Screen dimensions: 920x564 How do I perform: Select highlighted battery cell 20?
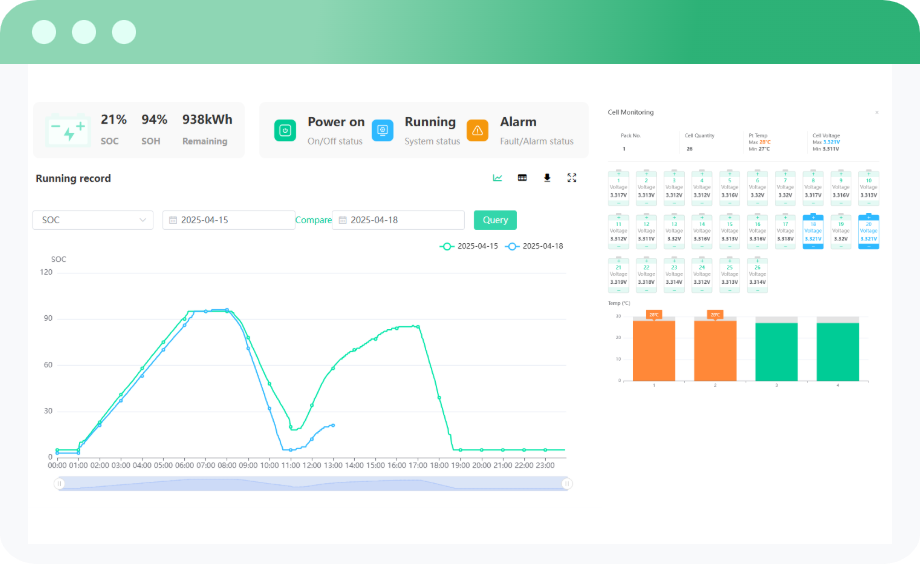(868, 231)
